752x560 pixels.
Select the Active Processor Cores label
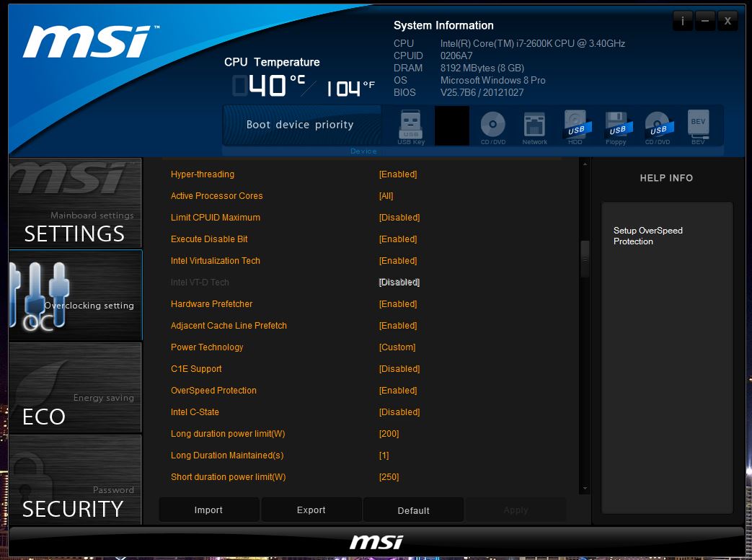click(217, 195)
